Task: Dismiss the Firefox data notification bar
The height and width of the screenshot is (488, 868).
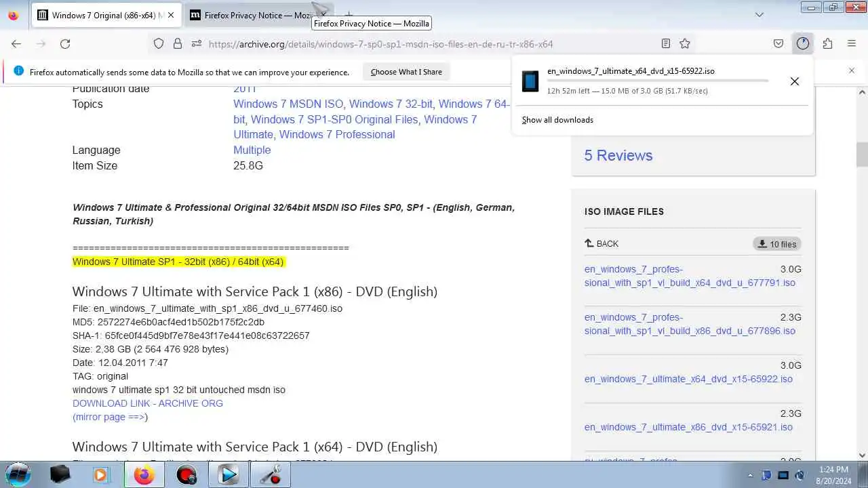Action: [x=852, y=70]
